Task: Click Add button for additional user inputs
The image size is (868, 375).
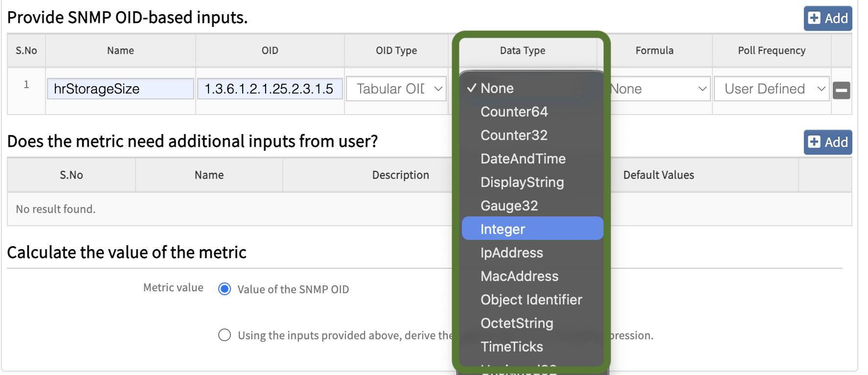Action: coord(827,142)
